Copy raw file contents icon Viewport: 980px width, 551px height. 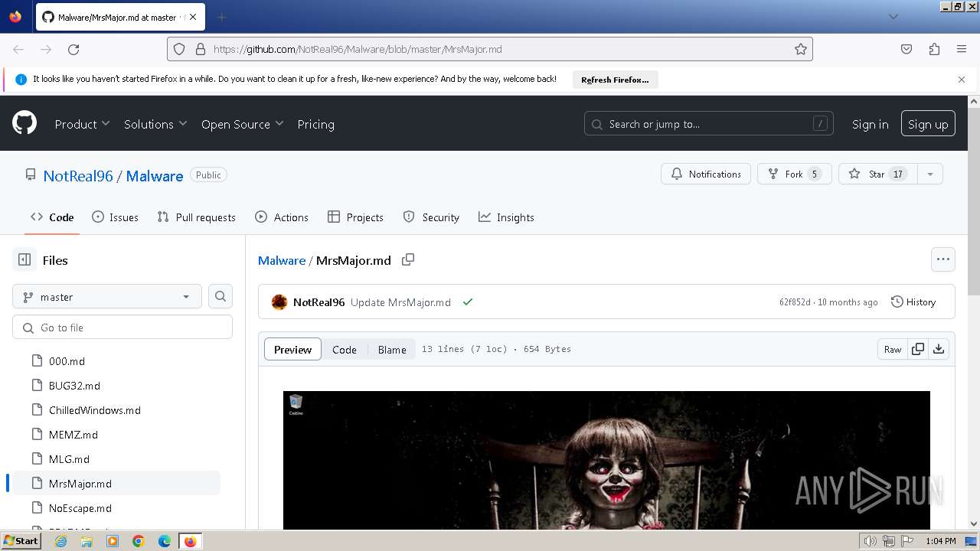click(917, 349)
